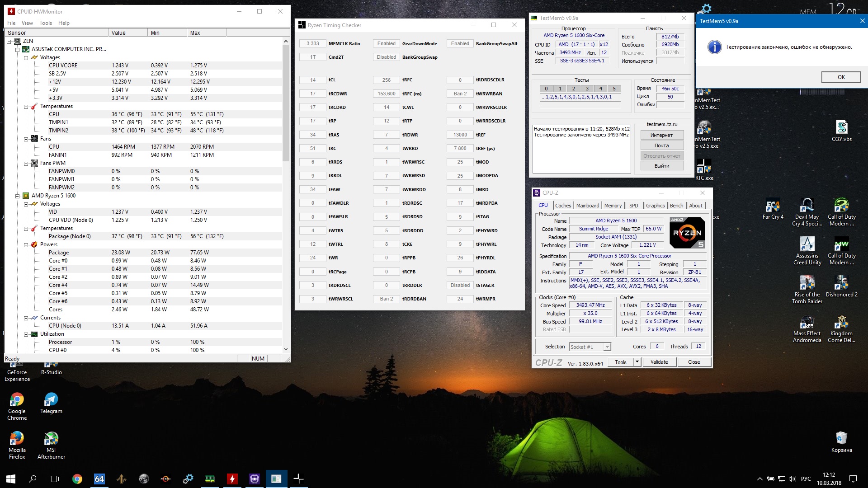This screenshot has width=868, height=488.
Task: Open the Tools menu in HWMonitor
Action: tap(45, 23)
